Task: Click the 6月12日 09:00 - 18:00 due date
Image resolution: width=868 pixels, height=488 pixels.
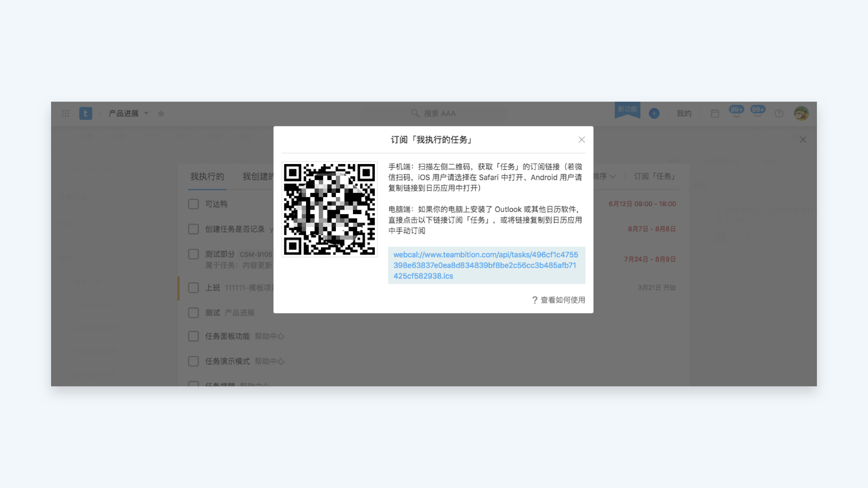Action: 642,204
